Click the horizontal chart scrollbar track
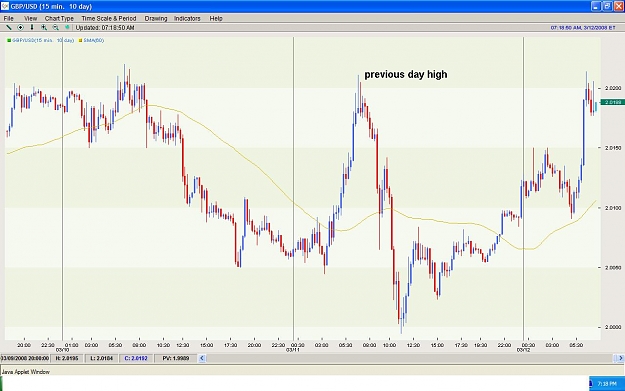This screenshot has height=391, width=625. [x=411, y=358]
